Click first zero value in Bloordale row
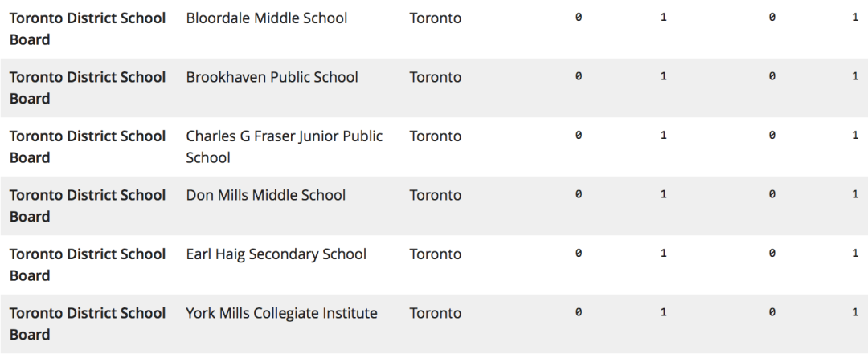This screenshot has height=354, width=868. click(x=579, y=18)
